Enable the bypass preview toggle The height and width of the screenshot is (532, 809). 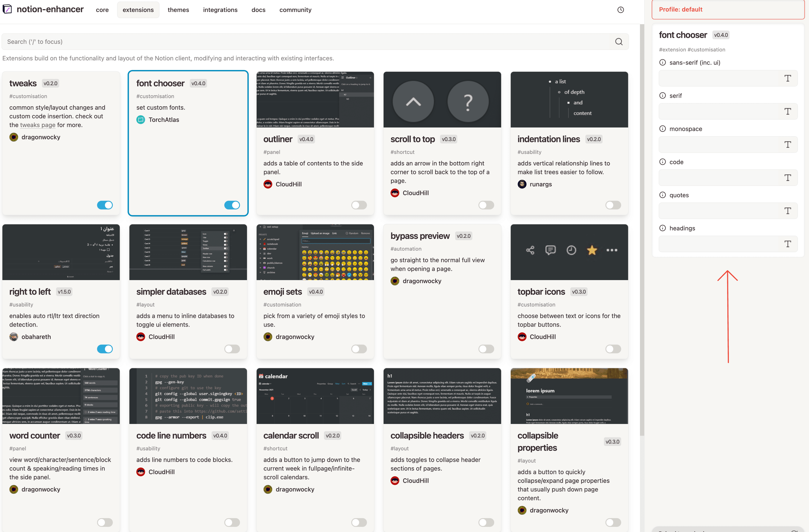coord(486,349)
